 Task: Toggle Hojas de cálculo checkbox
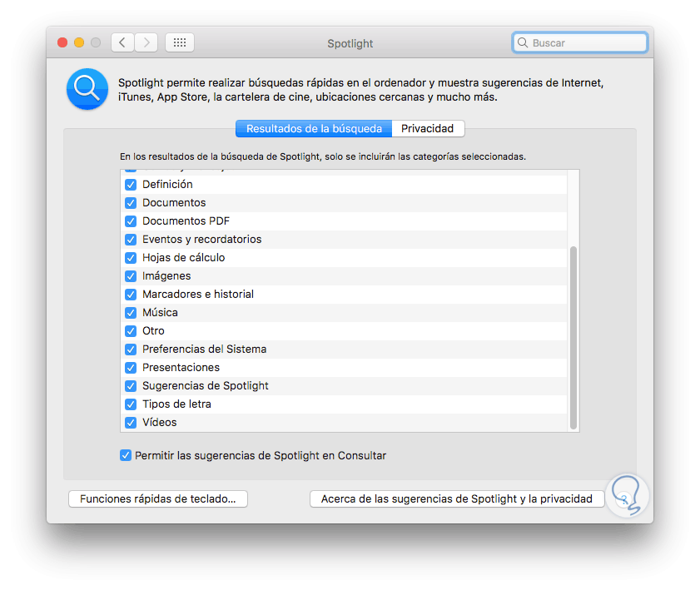click(131, 257)
